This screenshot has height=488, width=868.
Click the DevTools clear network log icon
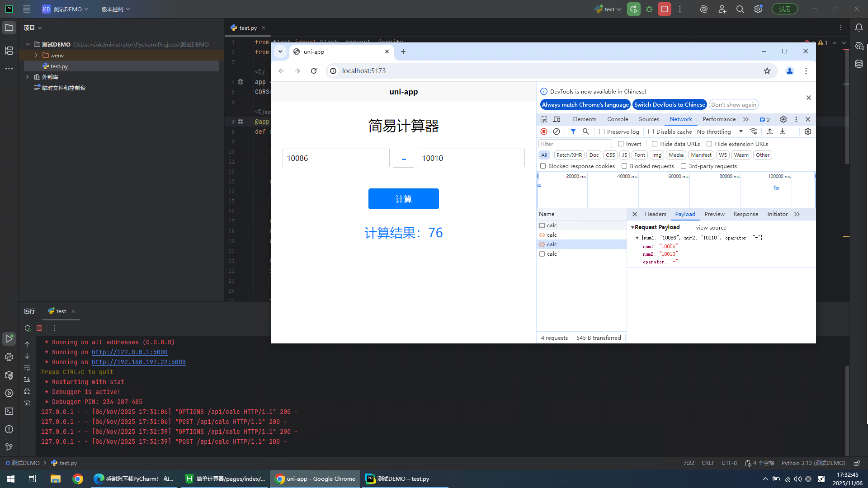click(557, 131)
